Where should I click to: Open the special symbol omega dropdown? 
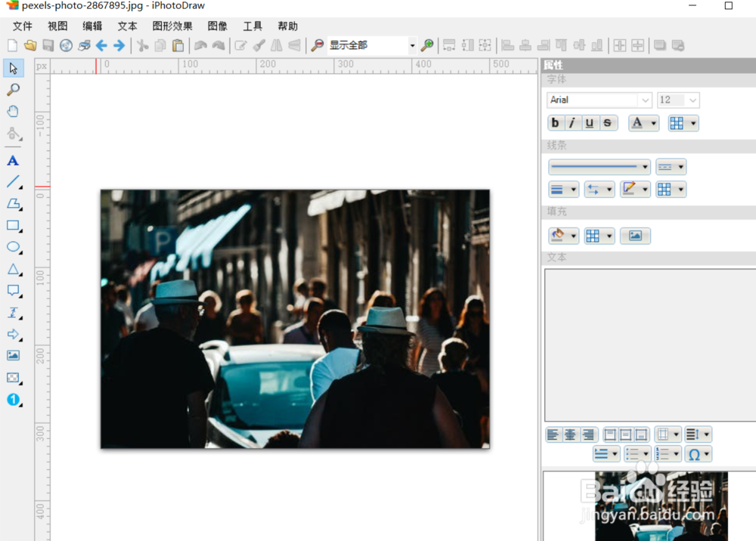coord(698,454)
